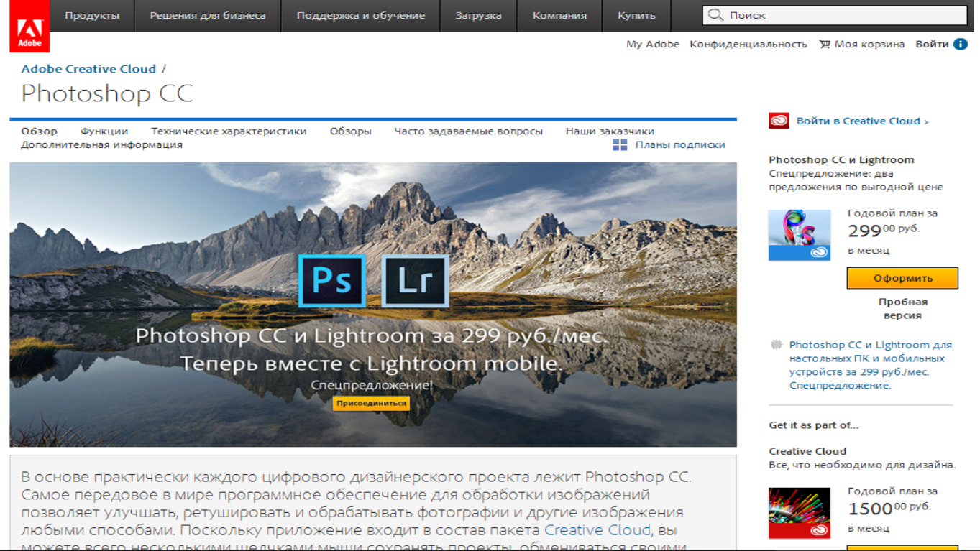Image resolution: width=980 pixels, height=551 pixels.
Task: Focus the Поиск search field
Action: 835,15
